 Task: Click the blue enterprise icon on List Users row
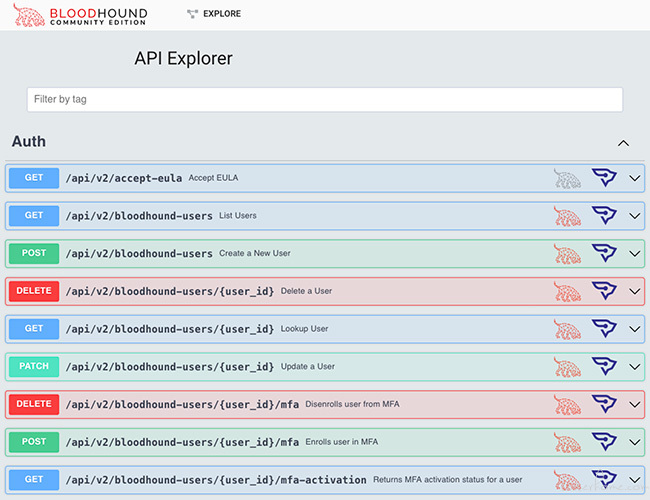(604, 215)
